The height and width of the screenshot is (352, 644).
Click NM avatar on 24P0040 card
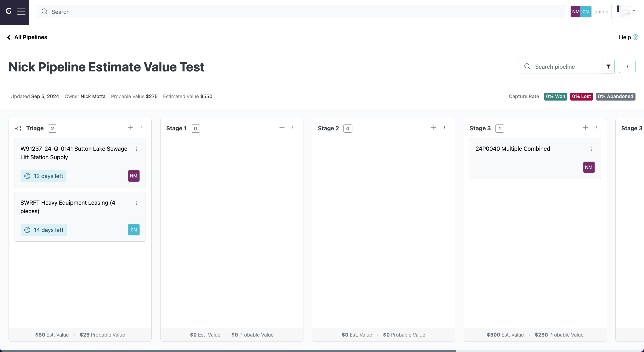589,167
